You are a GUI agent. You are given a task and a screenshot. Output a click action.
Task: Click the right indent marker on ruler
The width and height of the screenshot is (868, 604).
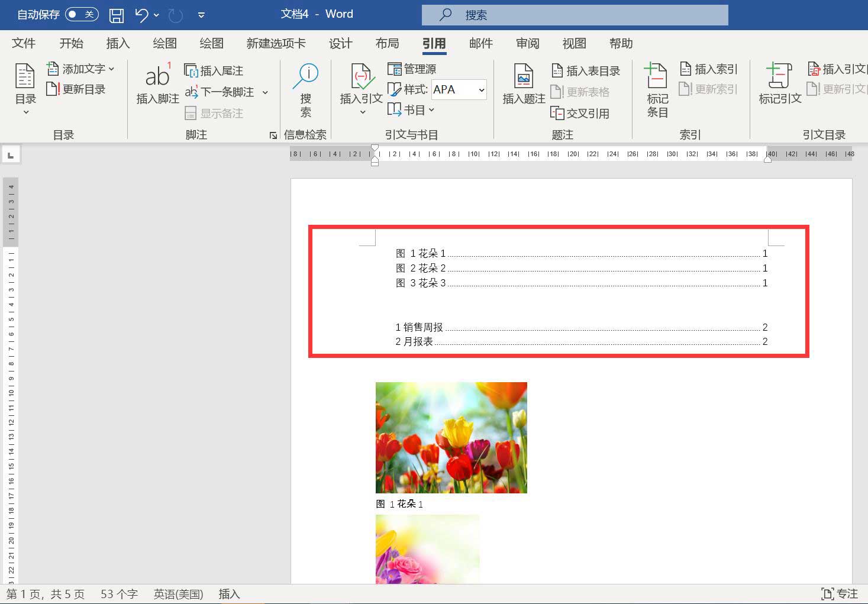tap(767, 159)
